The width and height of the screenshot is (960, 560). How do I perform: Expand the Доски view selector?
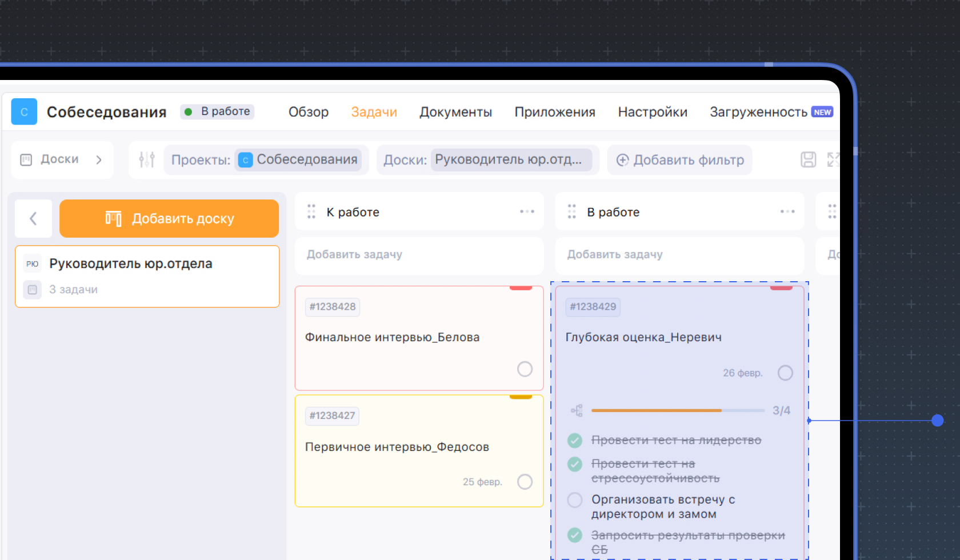62,159
